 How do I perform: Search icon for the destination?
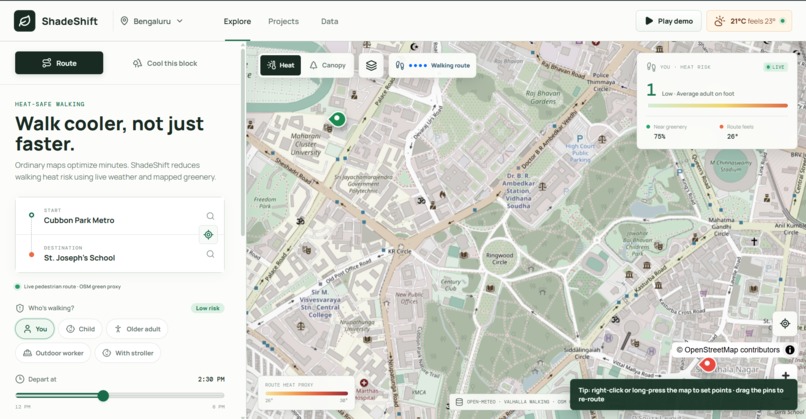[x=210, y=254]
